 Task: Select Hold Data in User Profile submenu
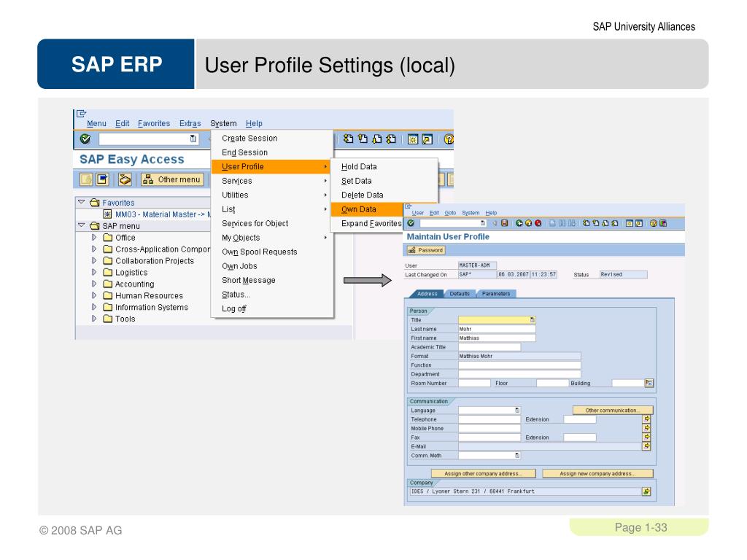384,167
